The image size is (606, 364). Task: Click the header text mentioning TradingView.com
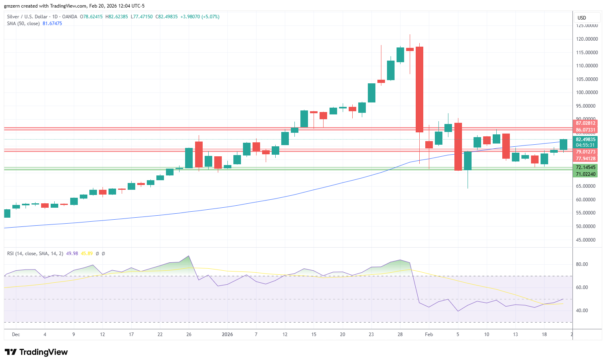click(74, 6)
